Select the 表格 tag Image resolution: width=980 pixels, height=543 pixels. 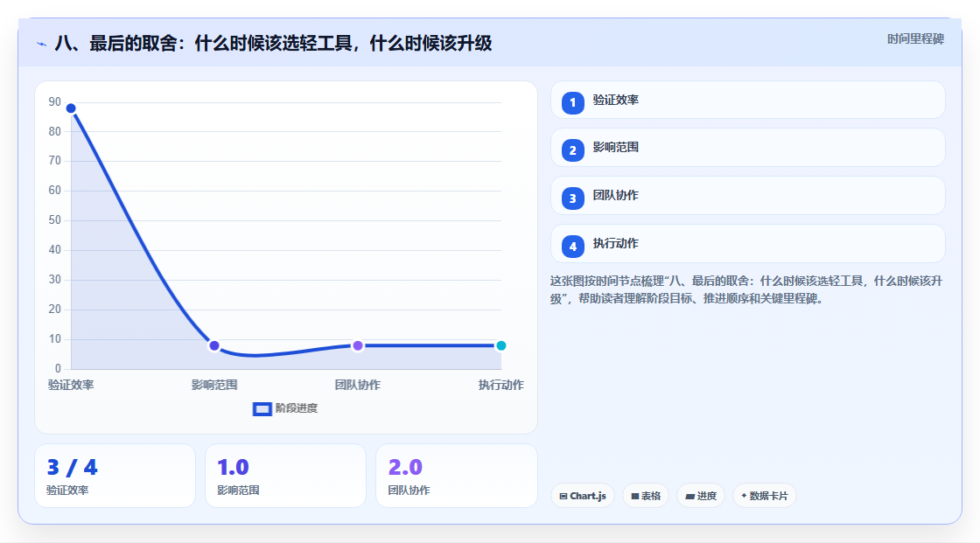(646, 496)
